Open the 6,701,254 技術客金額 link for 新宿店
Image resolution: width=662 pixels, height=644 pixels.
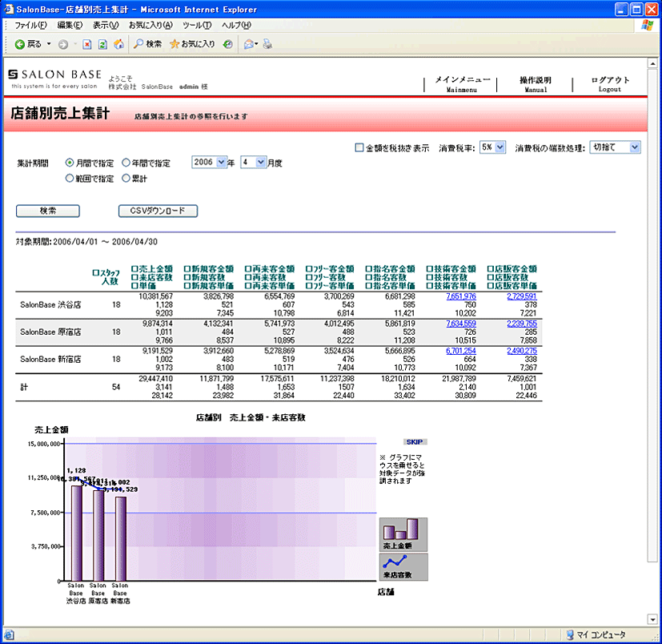click(461, 351)
